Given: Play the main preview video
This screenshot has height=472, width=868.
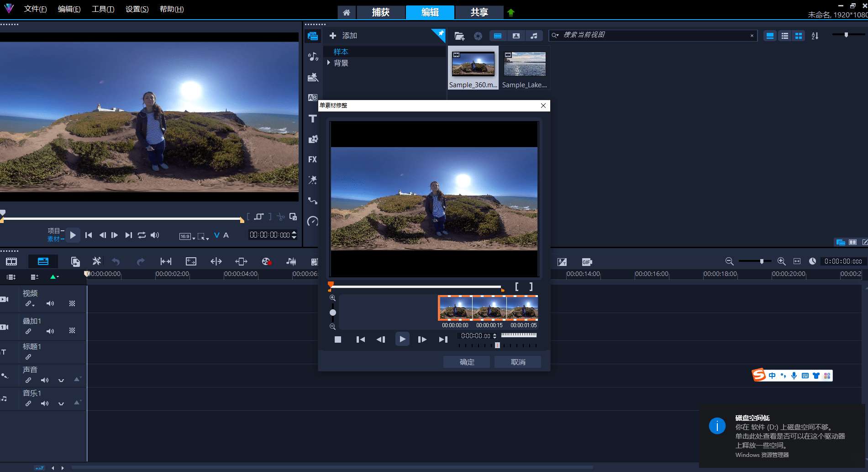Looking at the screenshot, I should pyautogui.click(x=73, y=235).
